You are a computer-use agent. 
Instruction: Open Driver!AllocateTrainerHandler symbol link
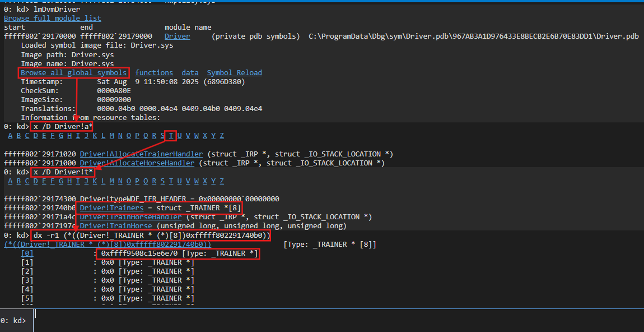point(143,154)
